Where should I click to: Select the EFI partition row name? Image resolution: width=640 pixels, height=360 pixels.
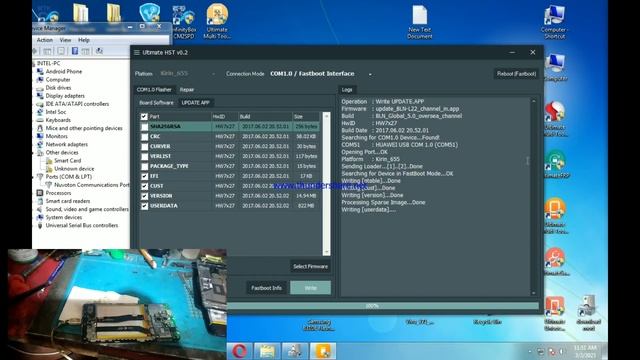coord(154,176)
